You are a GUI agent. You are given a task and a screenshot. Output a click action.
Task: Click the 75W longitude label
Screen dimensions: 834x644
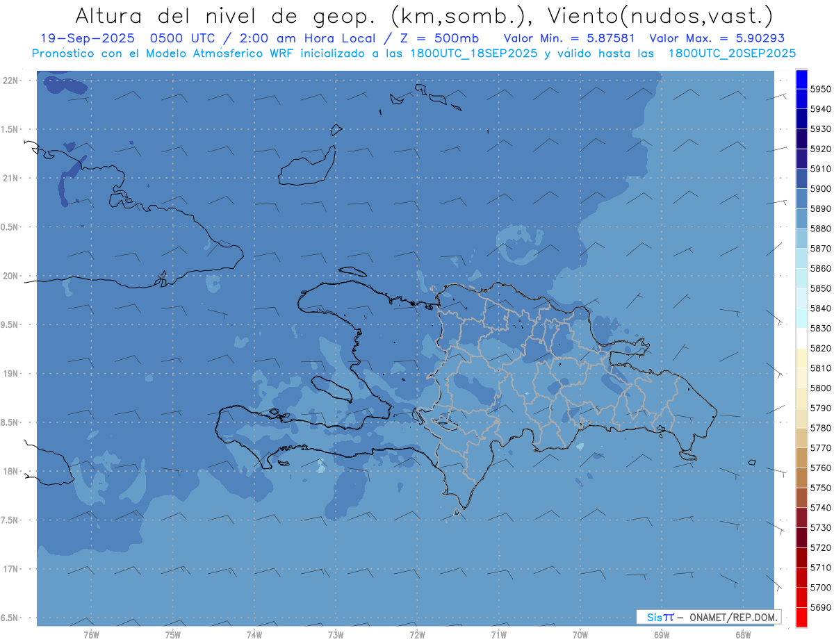[173, 635]
